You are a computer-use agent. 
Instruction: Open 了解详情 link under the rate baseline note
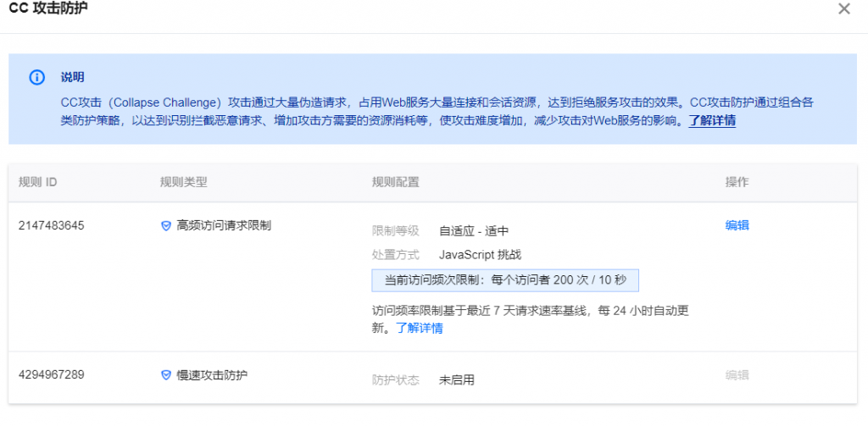point(420,328)
